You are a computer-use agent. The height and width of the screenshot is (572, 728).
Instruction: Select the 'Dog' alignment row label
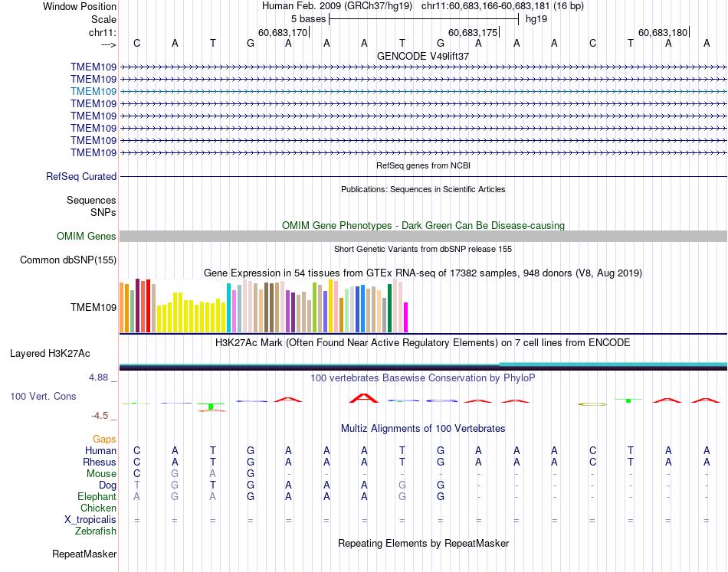107,485
